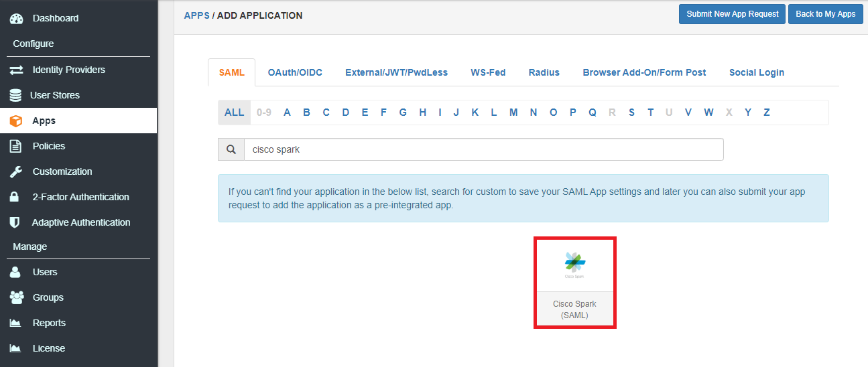Click Back to My Apps button
The image size is (868, 367).
click(825, 14)
